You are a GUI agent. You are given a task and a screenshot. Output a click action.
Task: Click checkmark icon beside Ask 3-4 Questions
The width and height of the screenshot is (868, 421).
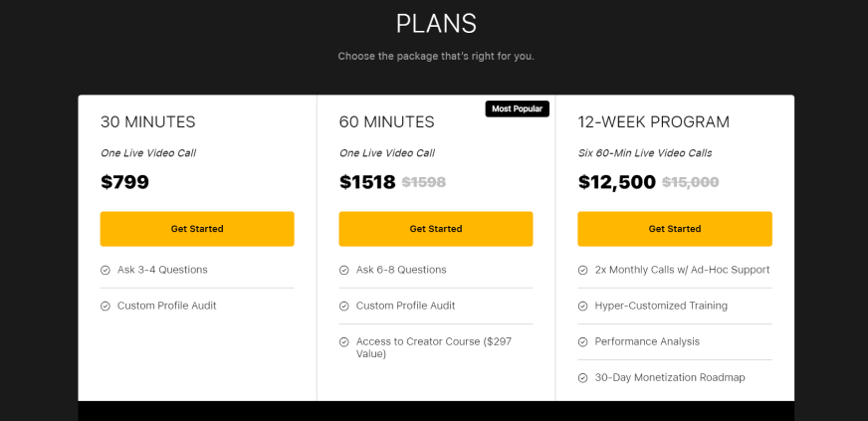(x=106, y=270)
